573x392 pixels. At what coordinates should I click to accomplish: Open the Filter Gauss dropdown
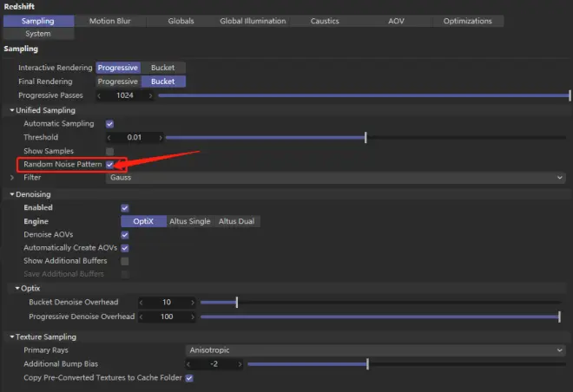pos(335,178)
